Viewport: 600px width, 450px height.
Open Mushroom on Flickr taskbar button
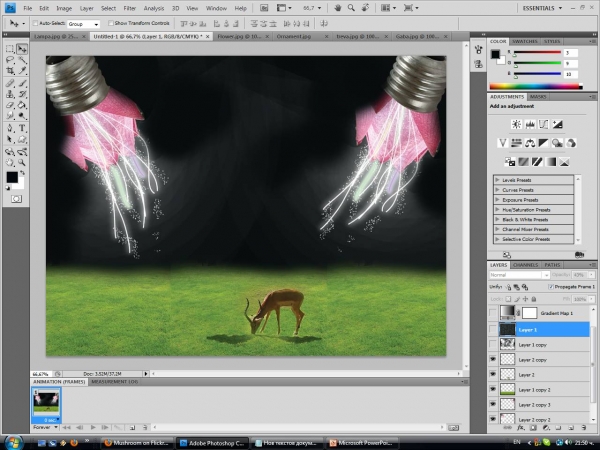(137, 443)
